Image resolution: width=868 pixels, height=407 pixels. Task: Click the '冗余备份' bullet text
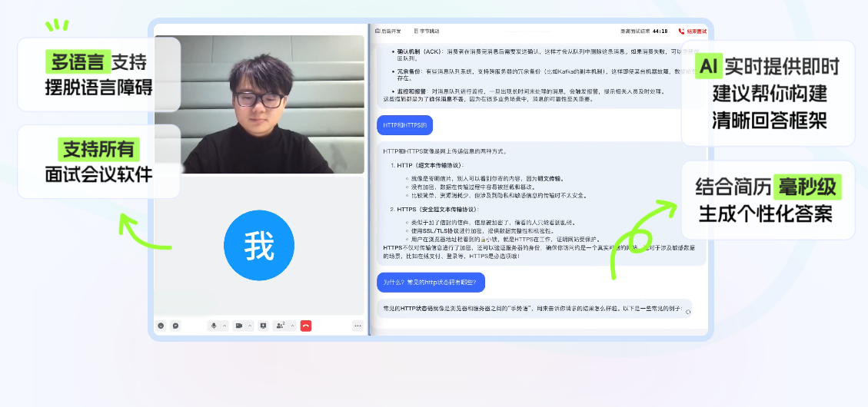(x=408, y=72)
